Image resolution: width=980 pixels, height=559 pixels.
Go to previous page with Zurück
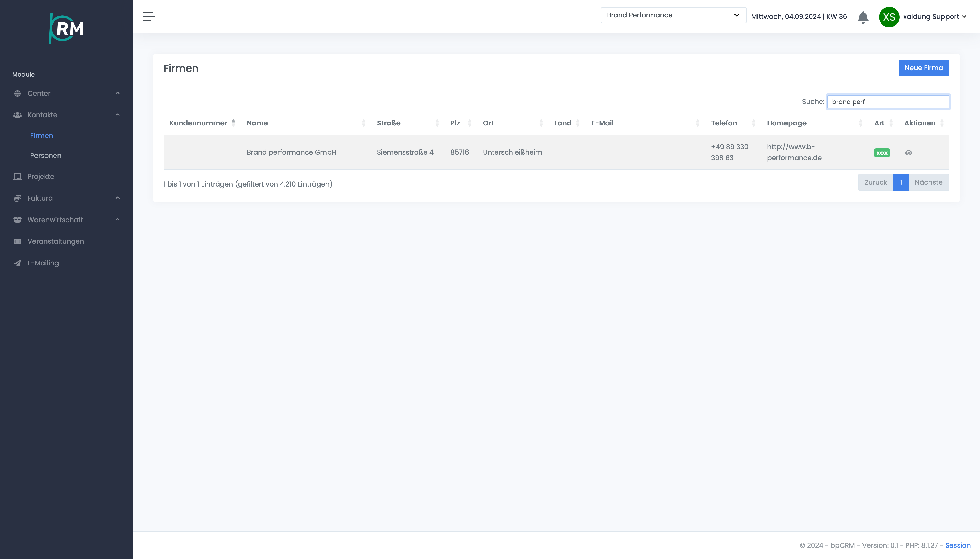pyautogui.click(x=876, y=182)
